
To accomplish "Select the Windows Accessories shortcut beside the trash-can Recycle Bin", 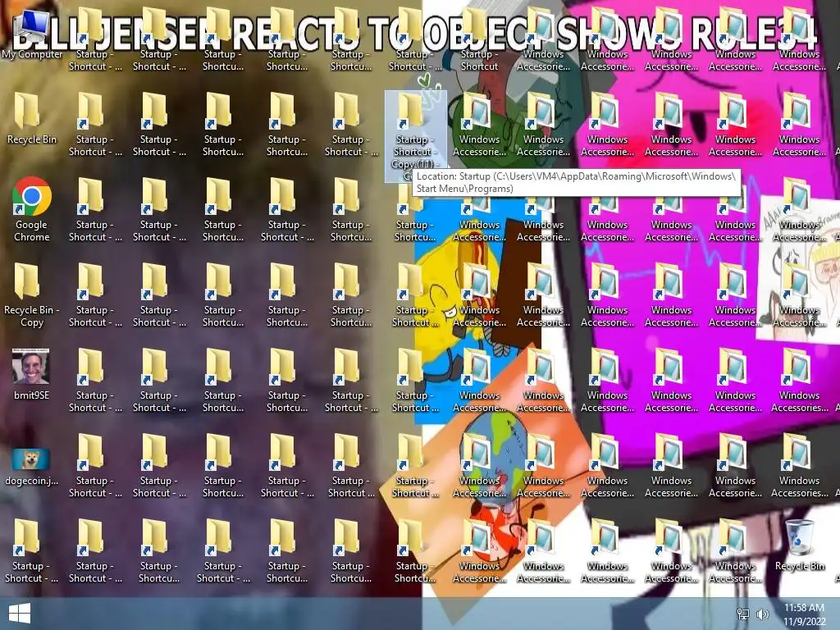I will 735,550.
